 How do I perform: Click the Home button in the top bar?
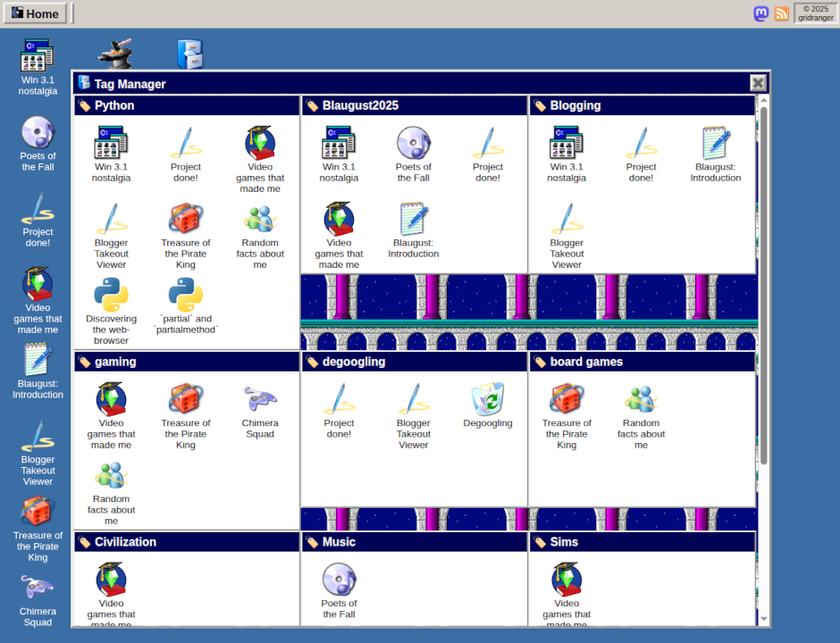click(35, 13)
